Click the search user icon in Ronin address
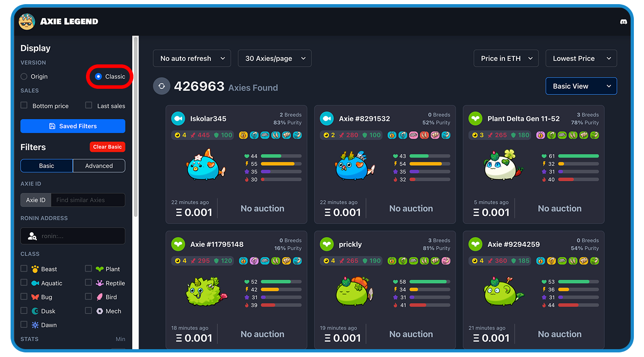 pos(32,236)
